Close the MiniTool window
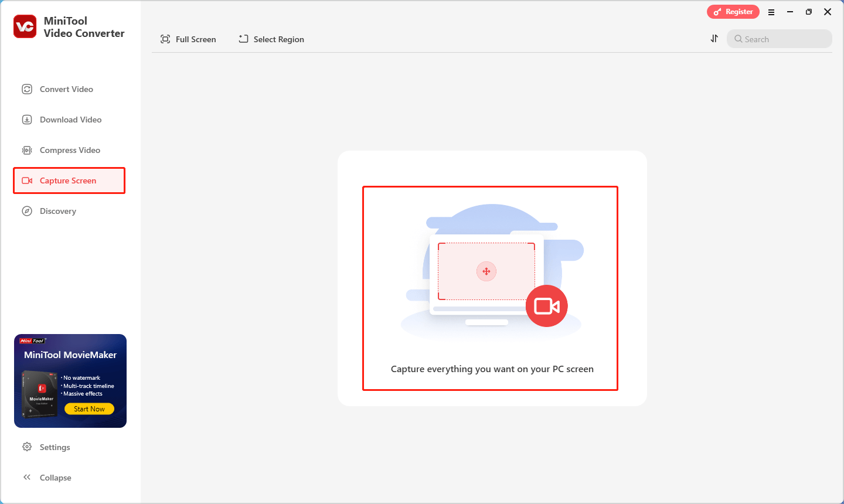 (x=828, y=12)
